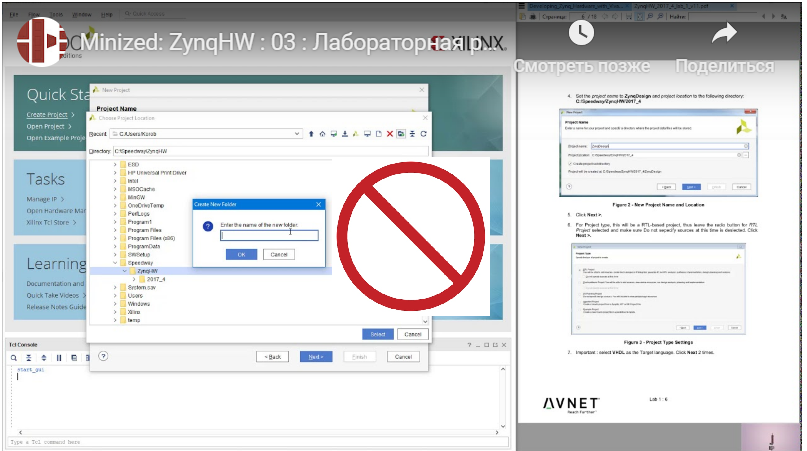Image resolution: width=807 pixels, height=451 pixels.
Task: Open the Recent locations dropdown
Action: point(295,133)
